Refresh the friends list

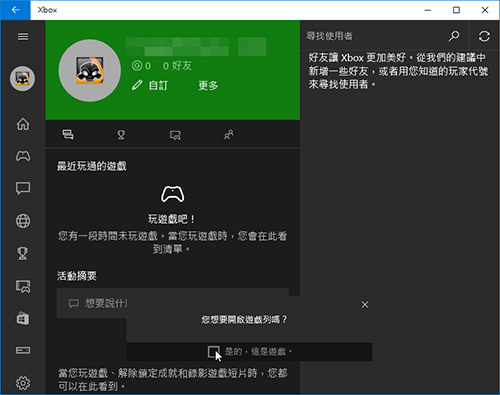(484, 36)
